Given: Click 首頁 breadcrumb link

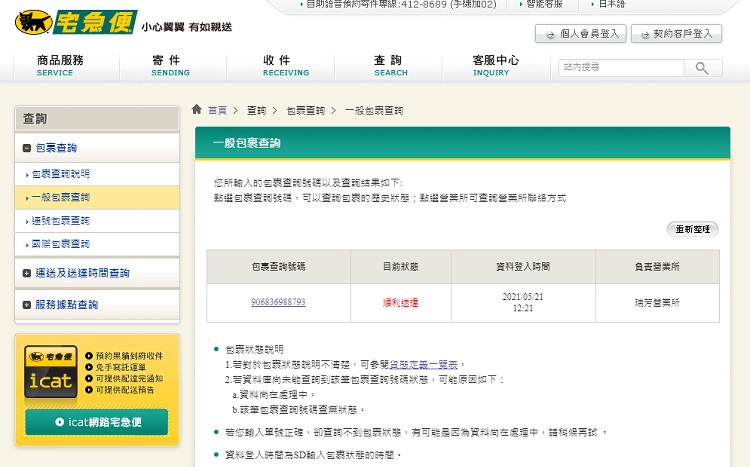Looking at the screenshot, I should [x=217, y=111].
